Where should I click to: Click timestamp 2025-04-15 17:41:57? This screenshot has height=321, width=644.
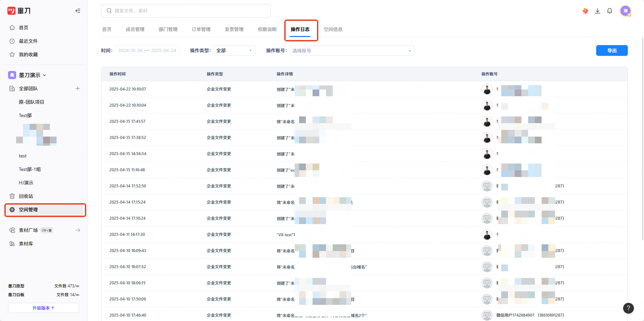click(127, 121)
